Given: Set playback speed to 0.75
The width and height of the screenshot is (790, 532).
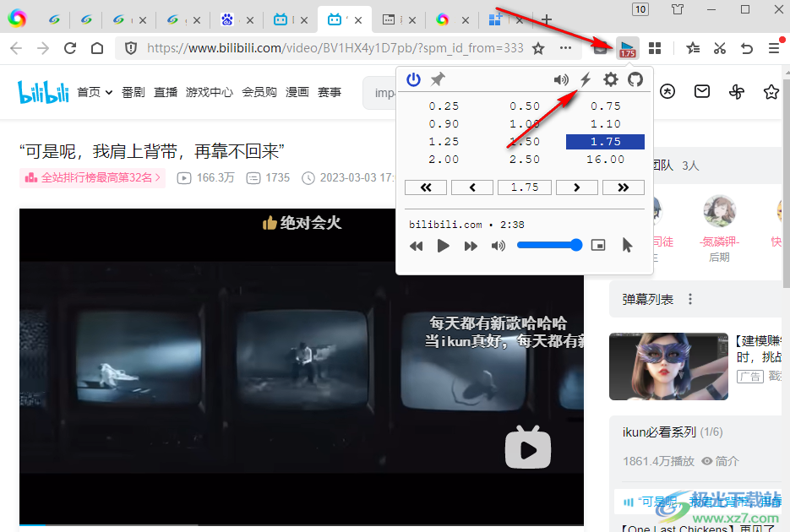Looking at the screenshot, I should pyautogui.click(x=606, y=106).
